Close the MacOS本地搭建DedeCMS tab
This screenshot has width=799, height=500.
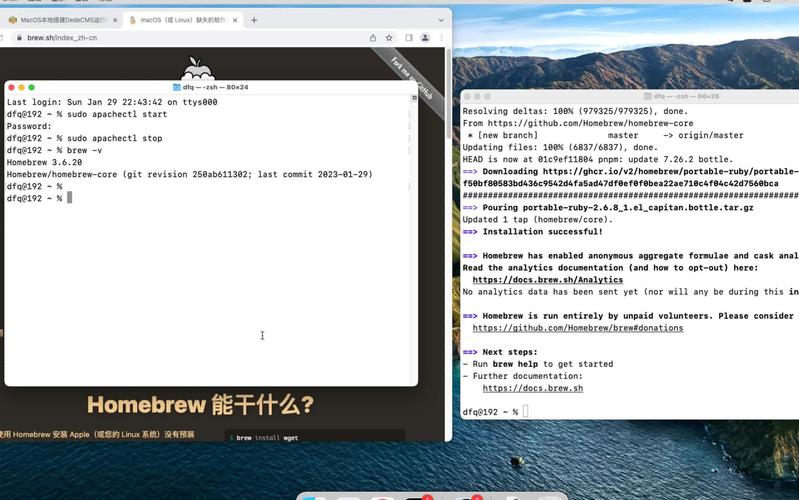[115, 20]
